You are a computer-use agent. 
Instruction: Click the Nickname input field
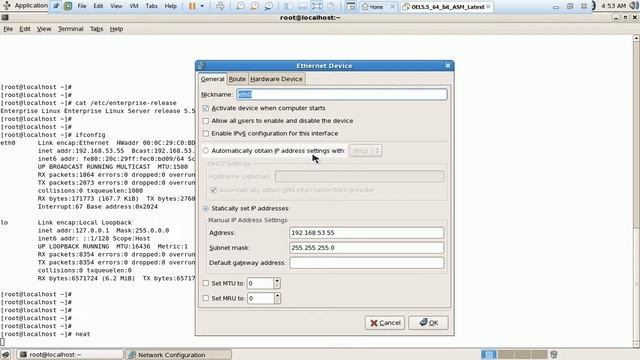[342, 94]
